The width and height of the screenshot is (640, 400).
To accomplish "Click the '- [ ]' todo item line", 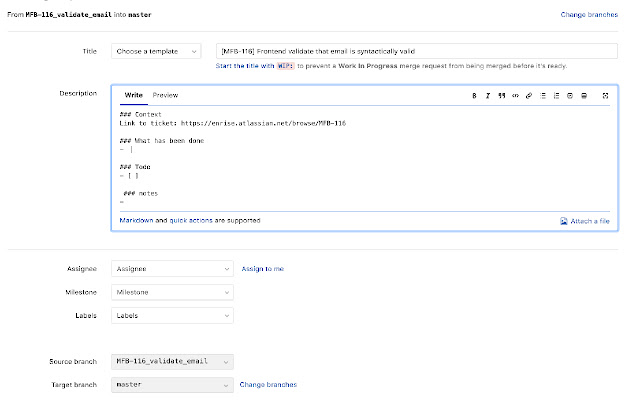I will pos(129,176).
